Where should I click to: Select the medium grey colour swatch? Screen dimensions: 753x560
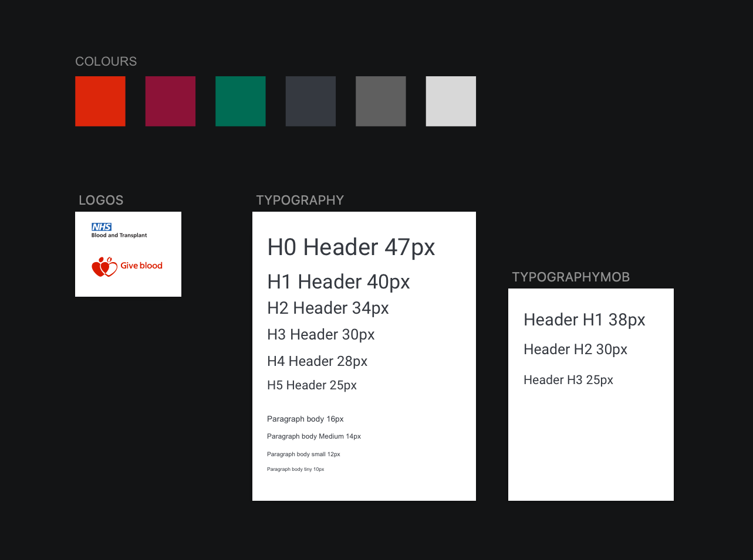coord(381,101)
